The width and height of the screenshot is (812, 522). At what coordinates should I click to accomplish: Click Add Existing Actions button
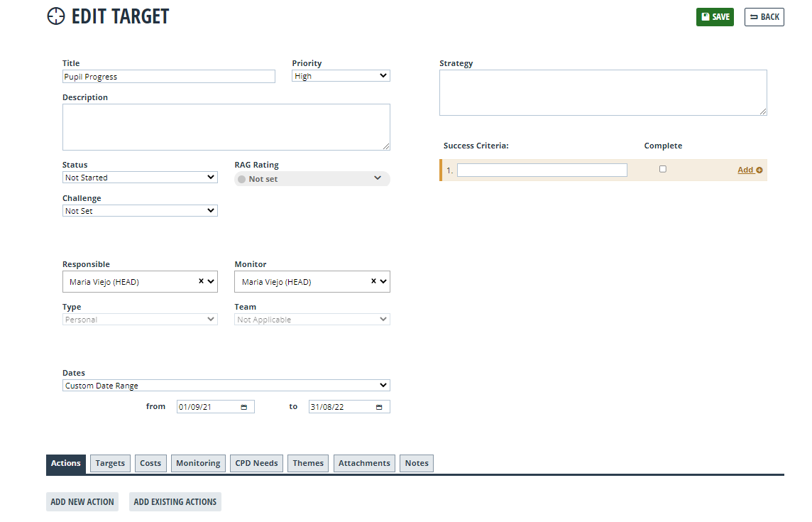[x=175, y=502]
